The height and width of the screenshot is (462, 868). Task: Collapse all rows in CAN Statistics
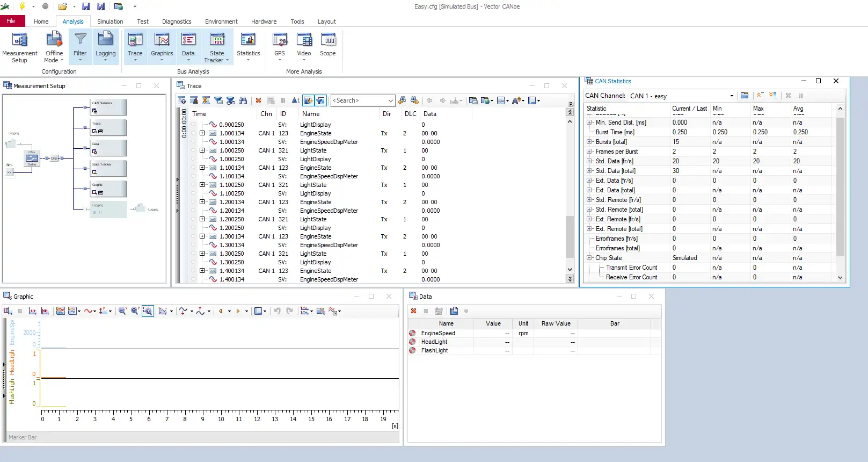tap(760, 96)
